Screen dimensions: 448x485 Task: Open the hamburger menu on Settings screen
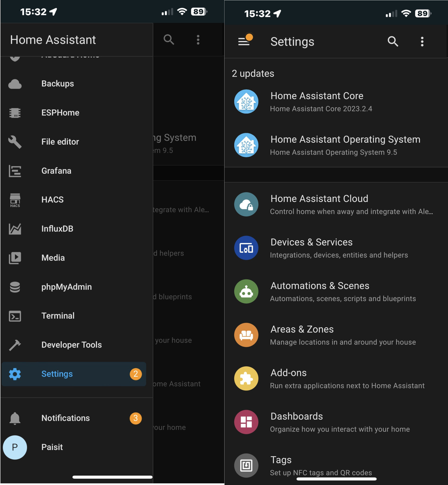245,40
